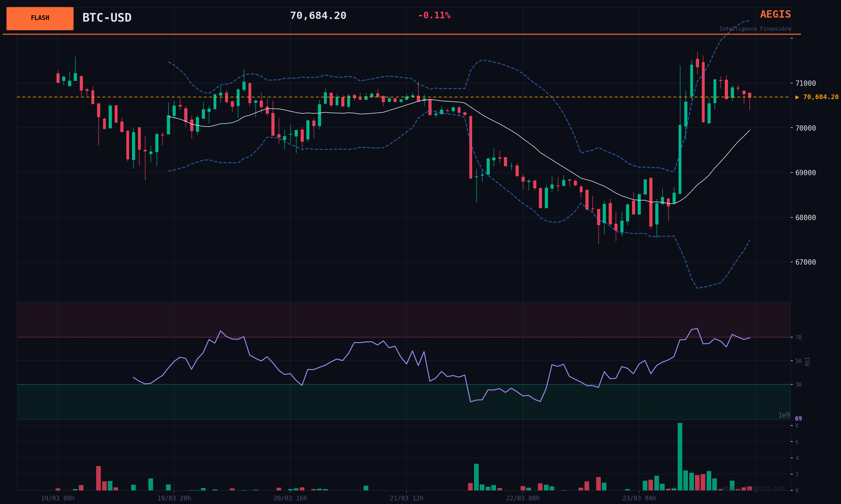Click the Intelligence Financière subtitle
Image resolution: width=841 pixels, height=504 pixels.
coord(755,29)
